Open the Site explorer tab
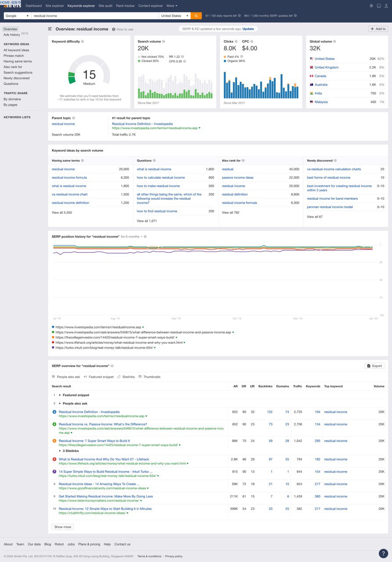 54,6
